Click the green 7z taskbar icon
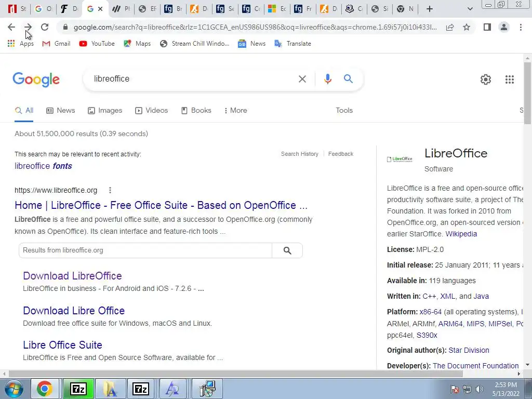This screenshot has width=532, height=399. (x=78, y=389)
